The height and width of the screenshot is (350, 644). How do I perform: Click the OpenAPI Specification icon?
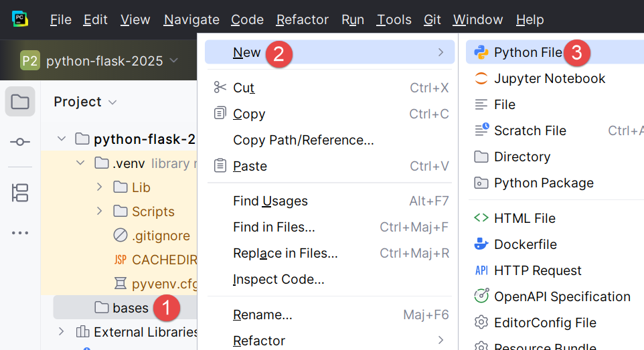click(481, 296)
